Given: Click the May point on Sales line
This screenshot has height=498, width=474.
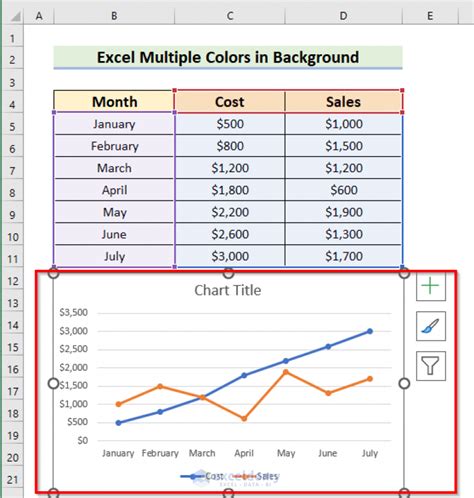Looking at the screenshot, I should tap(286, 372).
